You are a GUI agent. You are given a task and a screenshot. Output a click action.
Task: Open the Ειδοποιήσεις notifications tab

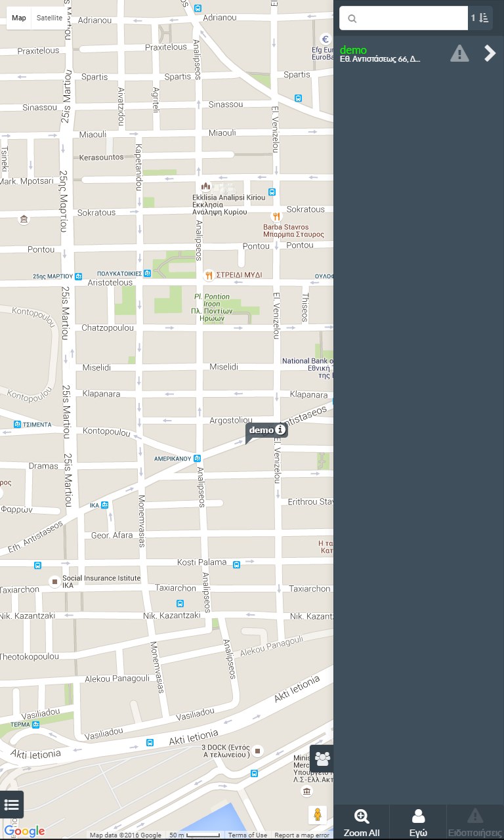point(475,822)
